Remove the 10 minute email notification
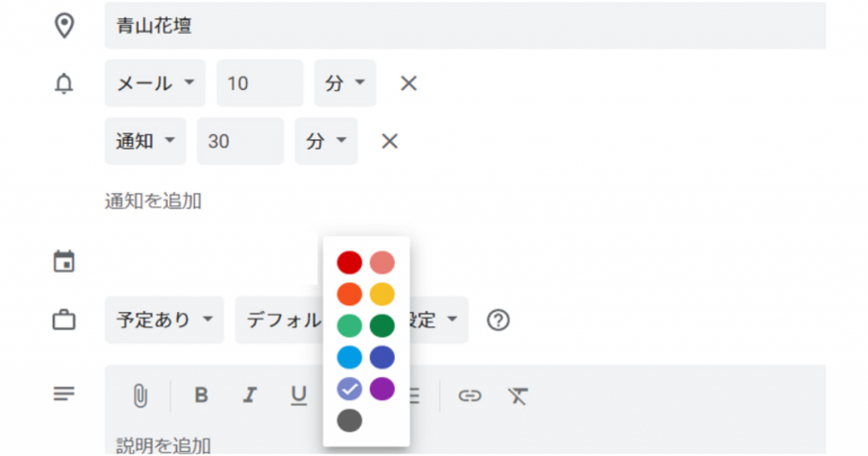The height and width of the screenshot is (456, 868). (409, 83)
